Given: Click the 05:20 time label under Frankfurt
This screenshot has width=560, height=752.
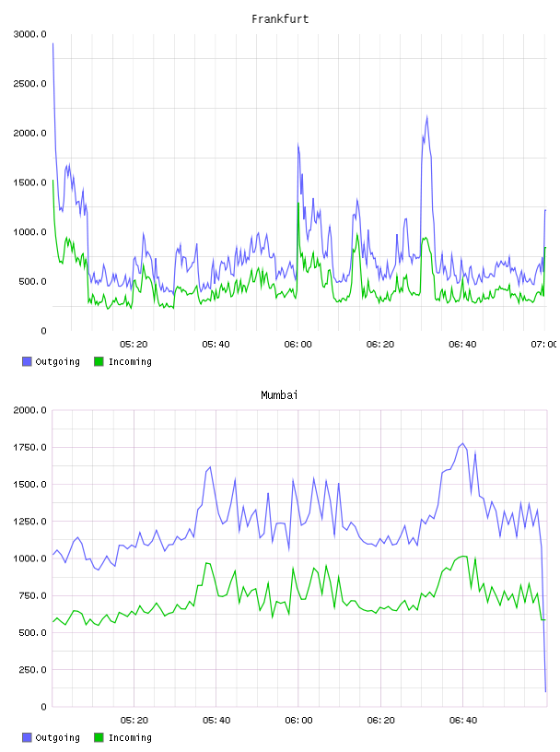Looking at the screenshot, I should pos(134,345).
